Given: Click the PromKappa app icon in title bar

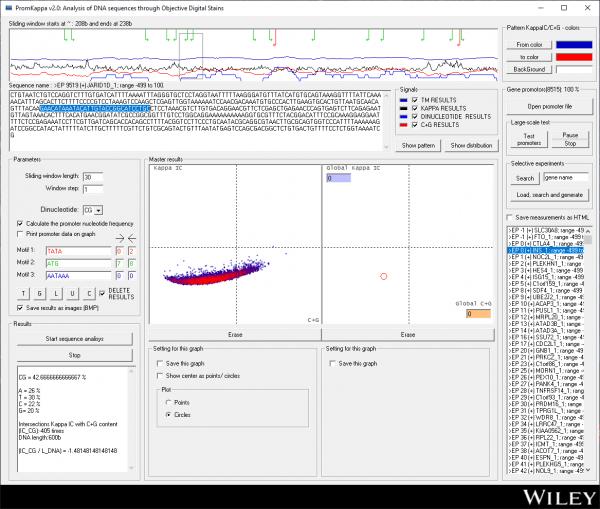Looking at the screenshot, I should [x=8, y=8].
